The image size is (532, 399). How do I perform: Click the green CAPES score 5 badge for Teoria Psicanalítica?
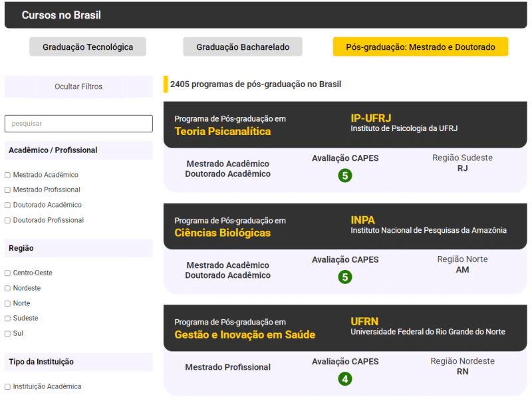point(344,176)
